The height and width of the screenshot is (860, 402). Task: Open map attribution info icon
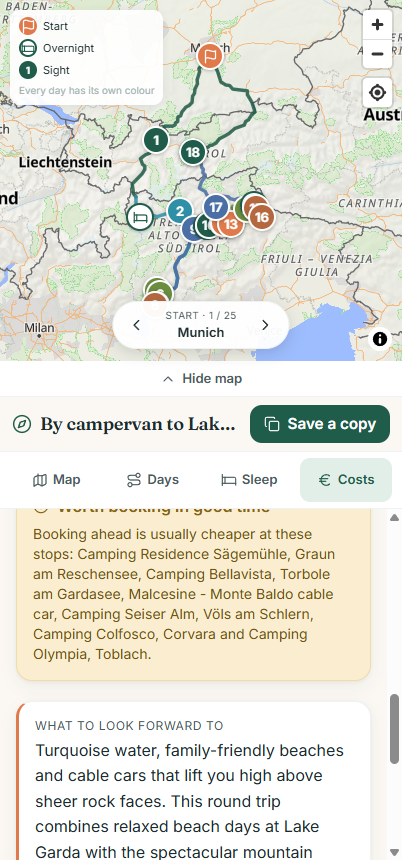point(380,339)
